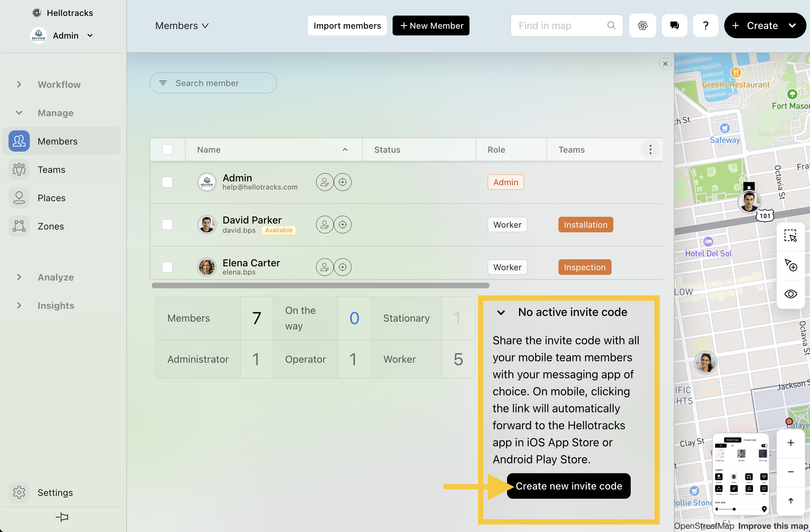Activate the map area selection tool
The width and height of the screenshot is (810, 532).
791,236
